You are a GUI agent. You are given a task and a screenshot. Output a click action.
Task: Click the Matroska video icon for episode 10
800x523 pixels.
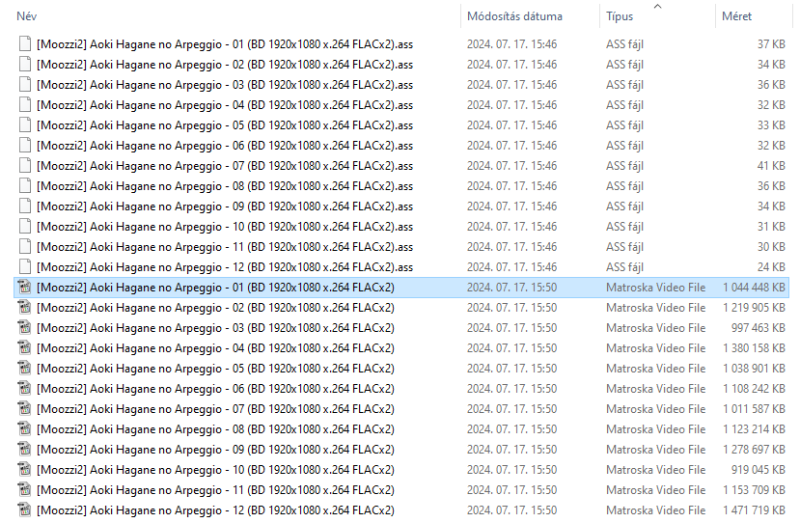[24, 469]
